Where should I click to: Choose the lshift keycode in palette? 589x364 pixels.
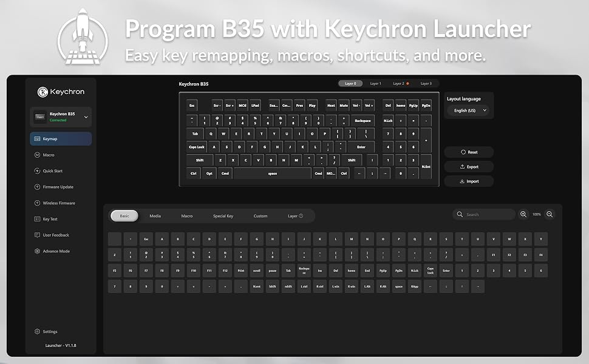(x=273, y=286)
